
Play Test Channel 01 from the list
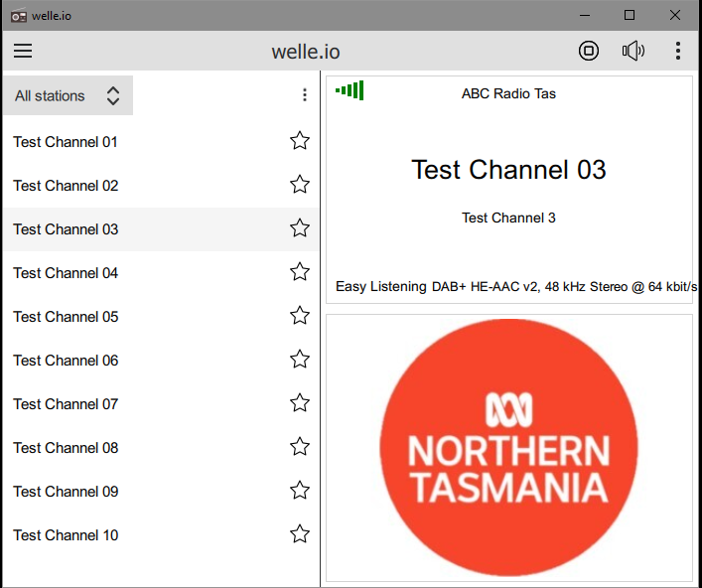(x=161, y=141)
